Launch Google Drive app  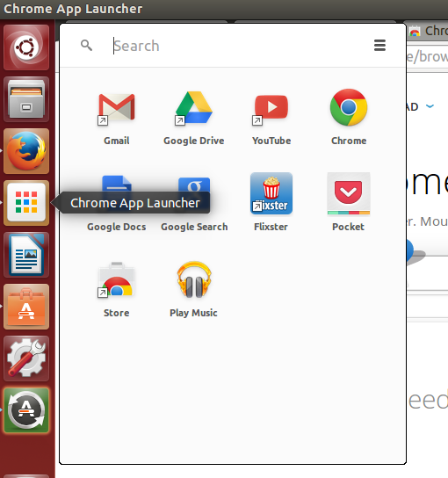(194, 107)
